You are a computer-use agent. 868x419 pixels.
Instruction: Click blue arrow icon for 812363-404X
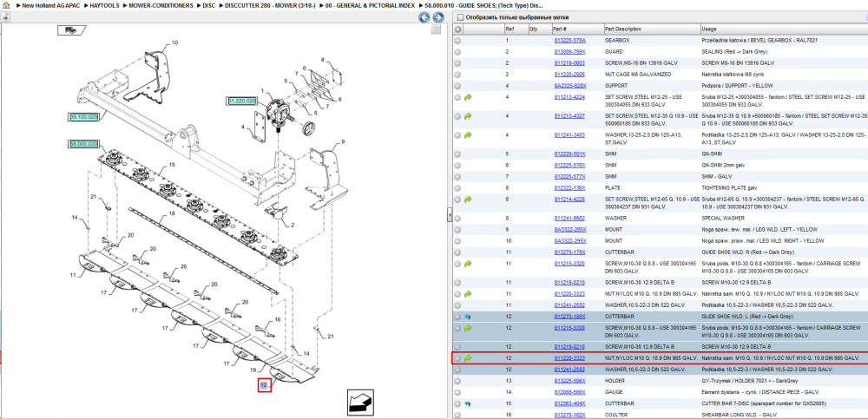point(468,403)
